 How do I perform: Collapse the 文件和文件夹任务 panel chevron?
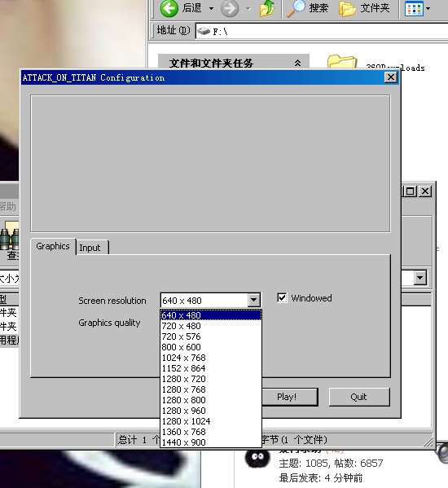click(298, 63)
